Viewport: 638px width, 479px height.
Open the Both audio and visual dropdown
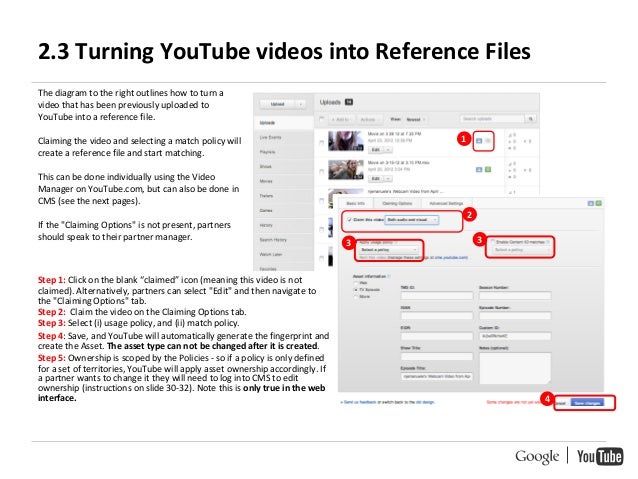[x=411, y=220]
